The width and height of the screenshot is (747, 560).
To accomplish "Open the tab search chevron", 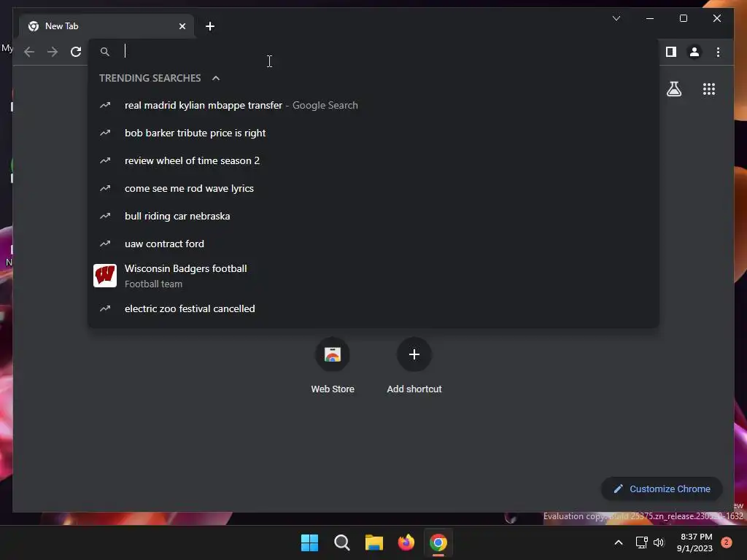I will point(616,18).
